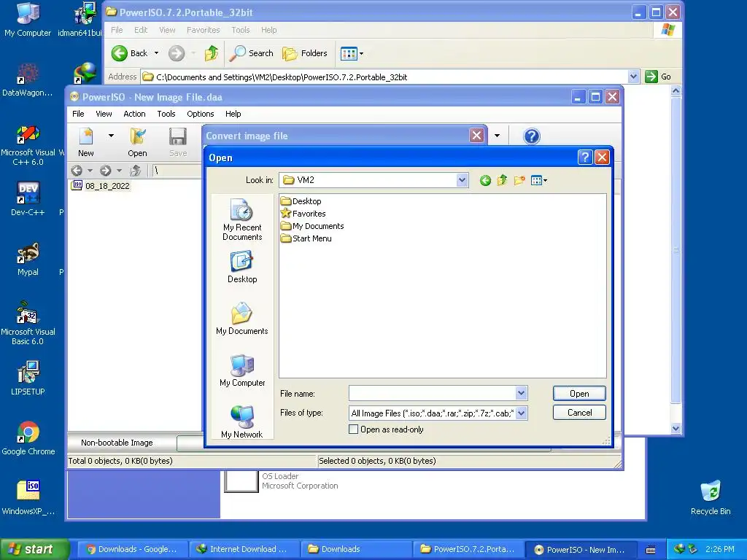Image resolution: width=747 pixels, height=560 pixels.
Task: Select the Recycle Bin icon
Action: point(711,498)
